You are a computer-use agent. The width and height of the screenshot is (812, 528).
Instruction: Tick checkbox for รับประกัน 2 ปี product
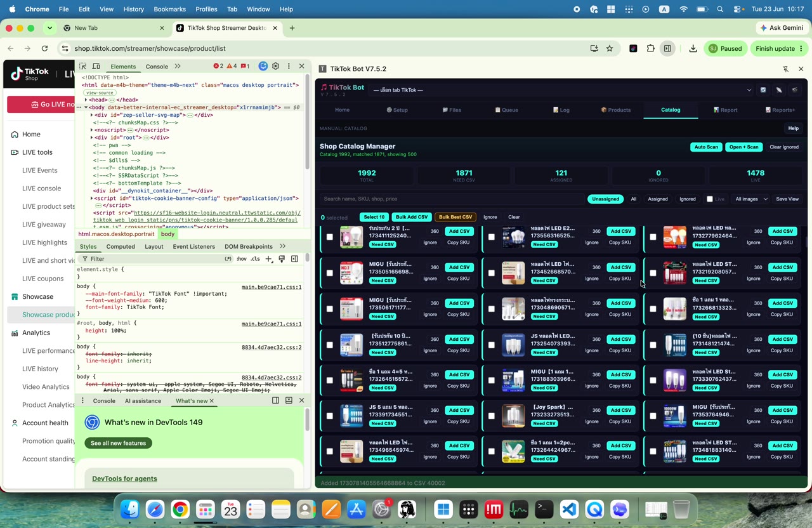click(329, 237)
